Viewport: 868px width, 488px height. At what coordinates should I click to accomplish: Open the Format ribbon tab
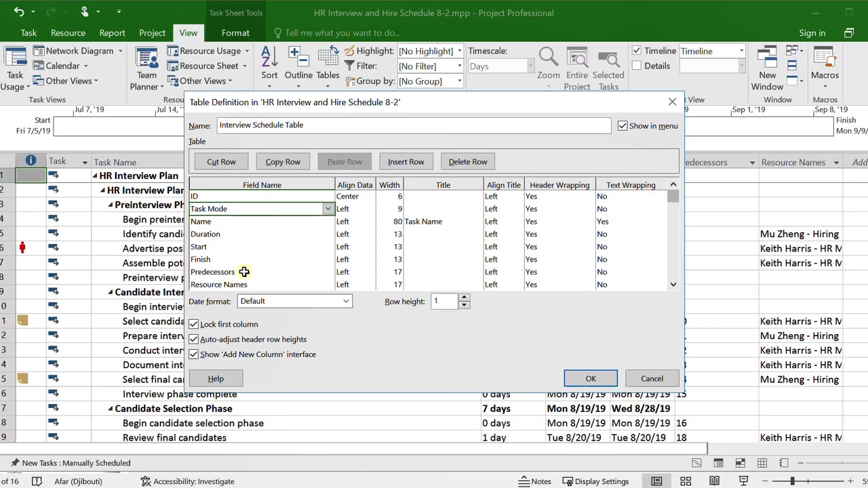pyautogui.click(x=235, y=33)
